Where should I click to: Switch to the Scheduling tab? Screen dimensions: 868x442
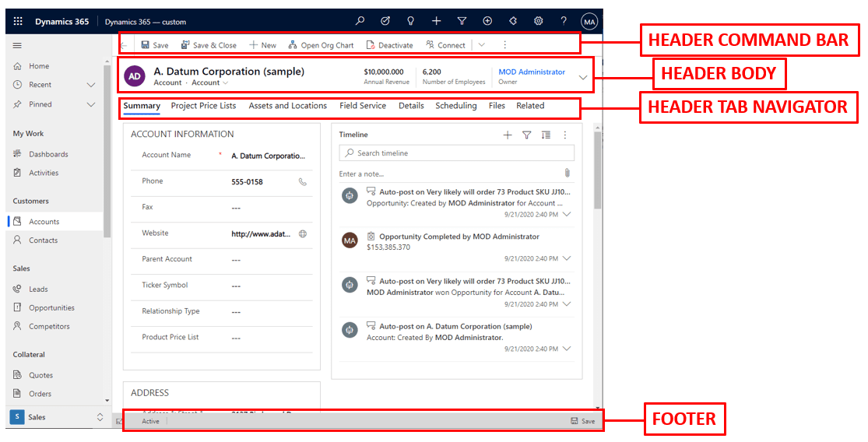pos(455,106)
